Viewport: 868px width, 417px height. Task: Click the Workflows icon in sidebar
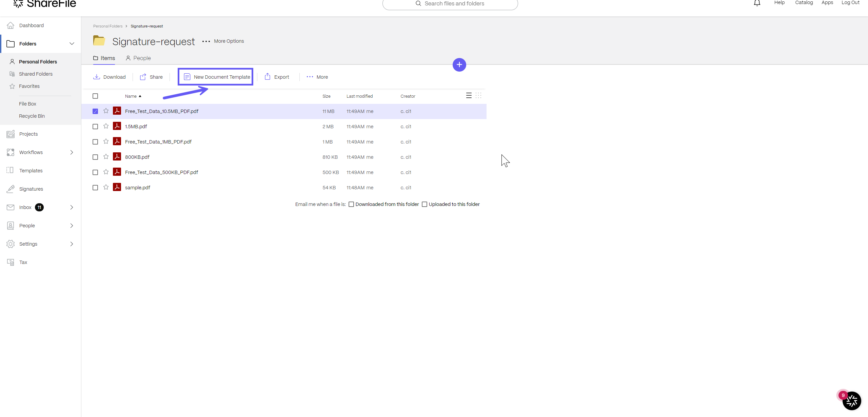pos(11,152)
